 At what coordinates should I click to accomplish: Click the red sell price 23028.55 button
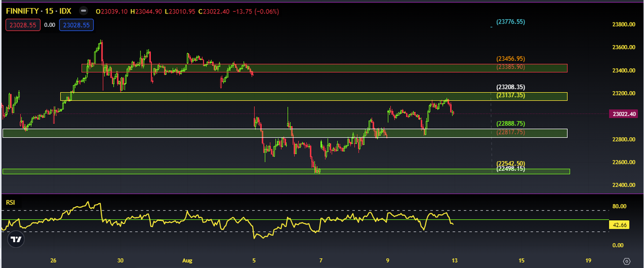point(23,25)
